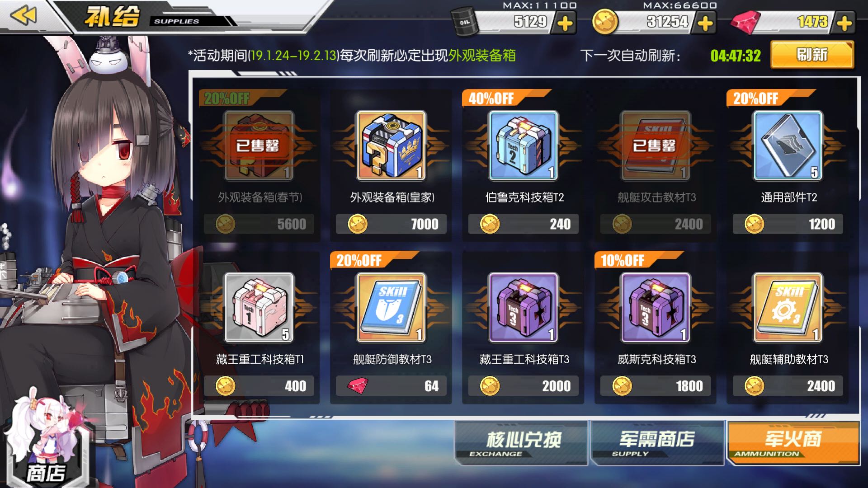This screenshot has height=488, width=868.
Task: Select the 藏王重工科技箱T1 pink box
Action: (259, 308)
